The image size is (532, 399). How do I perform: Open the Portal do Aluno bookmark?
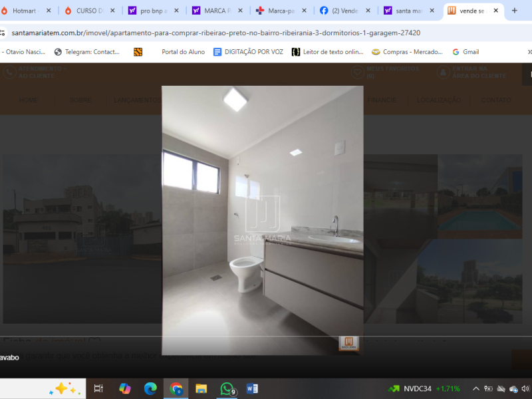(183, 51)
